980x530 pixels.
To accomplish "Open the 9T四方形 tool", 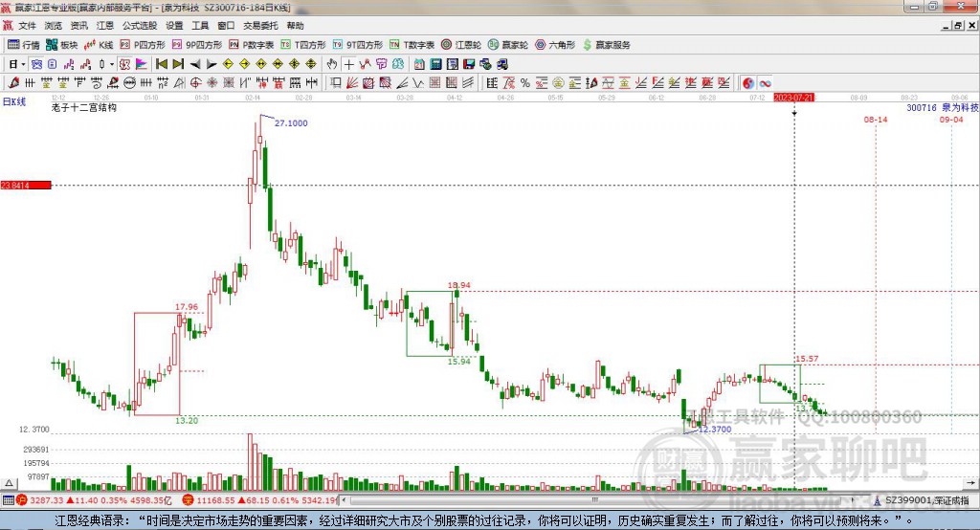I will pos(358,45).
